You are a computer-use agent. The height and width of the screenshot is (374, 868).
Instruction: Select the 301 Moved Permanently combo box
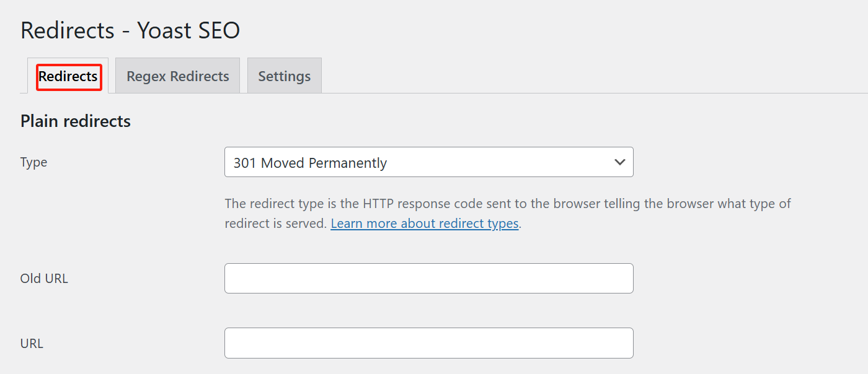428,162
